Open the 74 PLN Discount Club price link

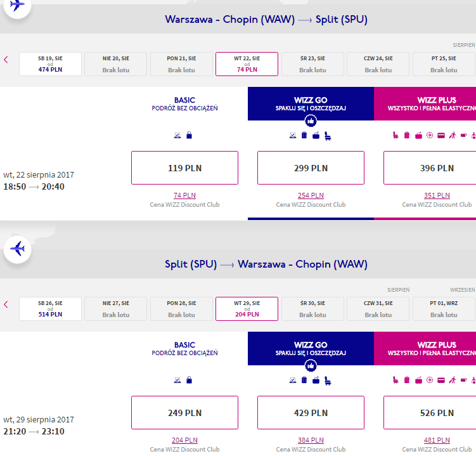click(x=184, y=195)
